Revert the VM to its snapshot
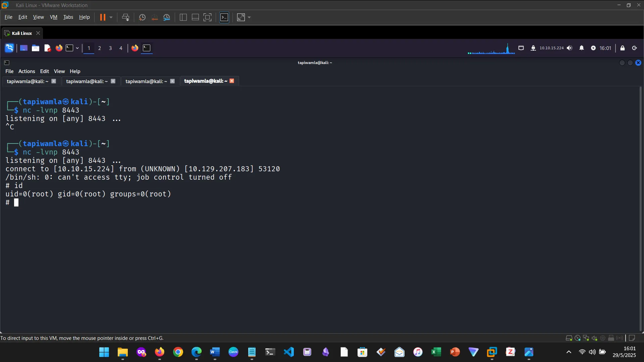This screenshot has height=362, width=644. tap(154, 17)
